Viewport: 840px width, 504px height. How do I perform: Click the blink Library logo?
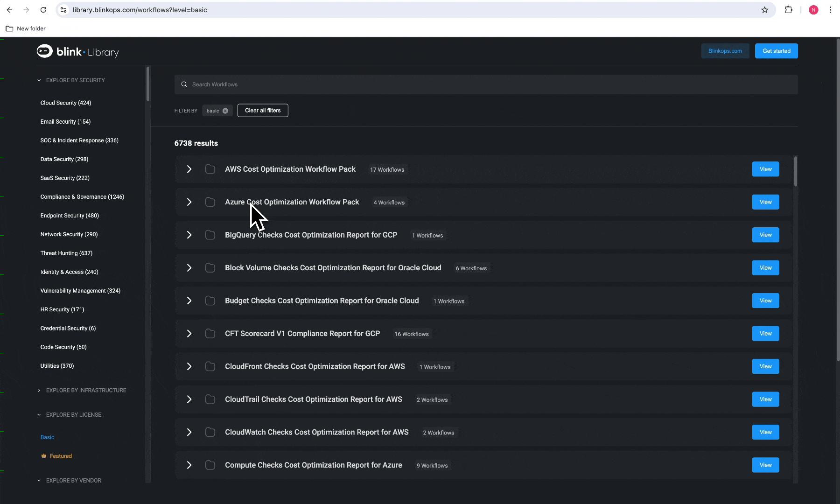pos(78,51)
